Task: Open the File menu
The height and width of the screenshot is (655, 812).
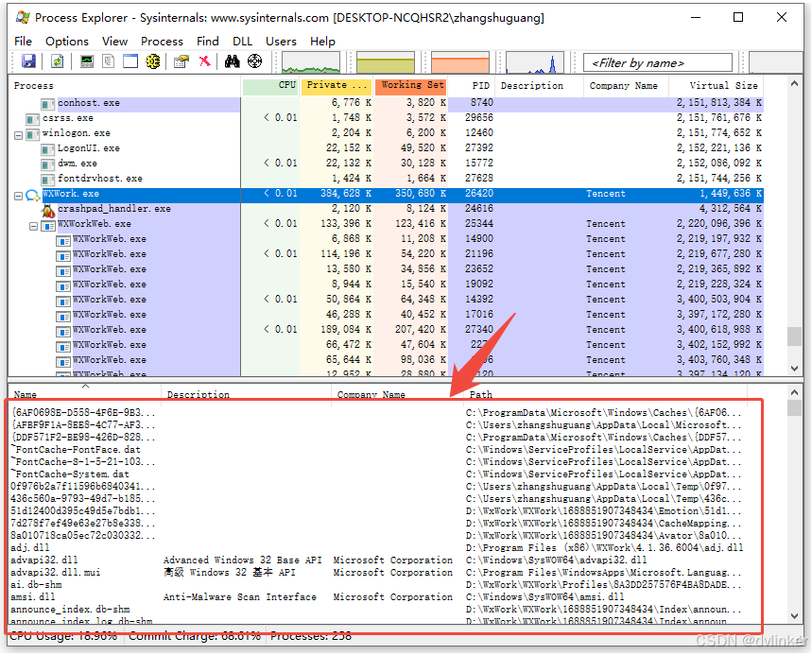Action: (x=23, y=41)
